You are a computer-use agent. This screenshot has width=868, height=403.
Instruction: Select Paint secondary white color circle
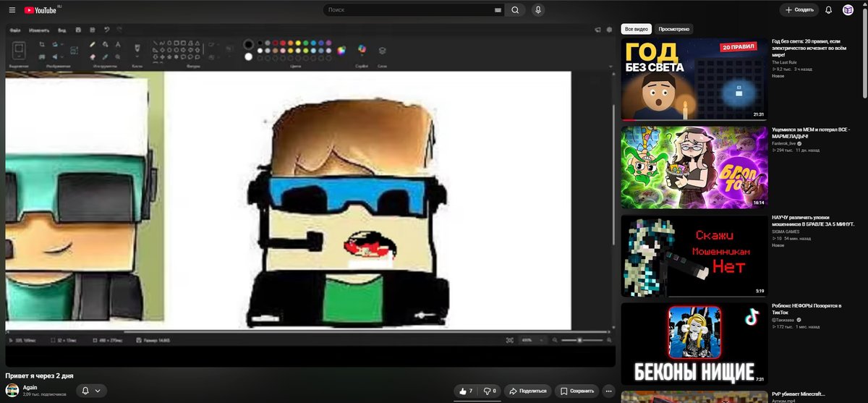(x=249, y=56)
